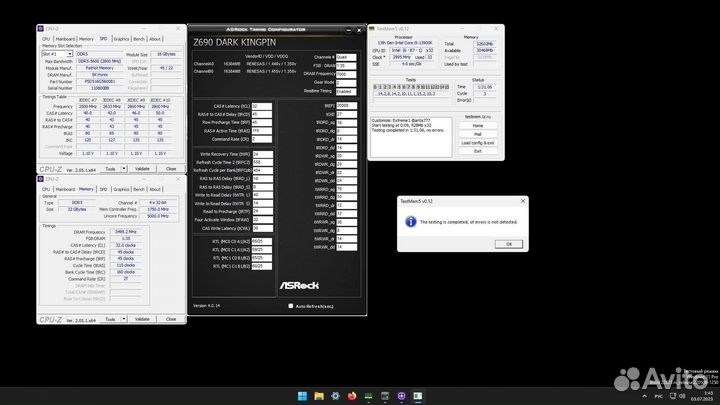Viewport: 720px width, 405px height.
Task: Open Mainboard tab in upper CPU-Z window
Action: pyautogui.click(x=65, y=39)
